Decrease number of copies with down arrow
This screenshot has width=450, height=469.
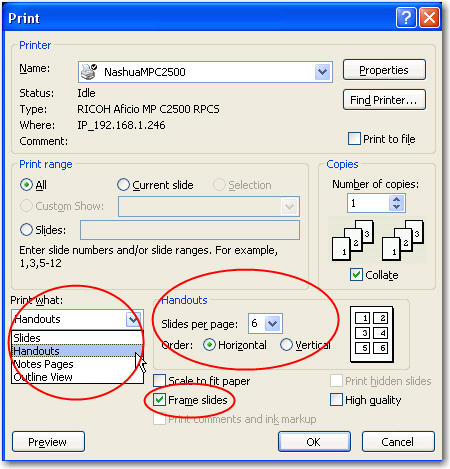[396, 207]
